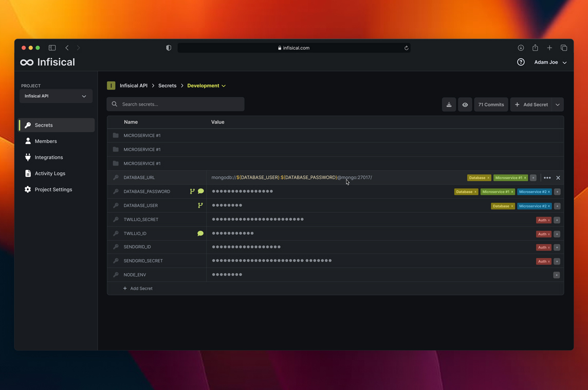
Task: Toggle secret values visibility with eye icon
Action: tap(465, 105)
